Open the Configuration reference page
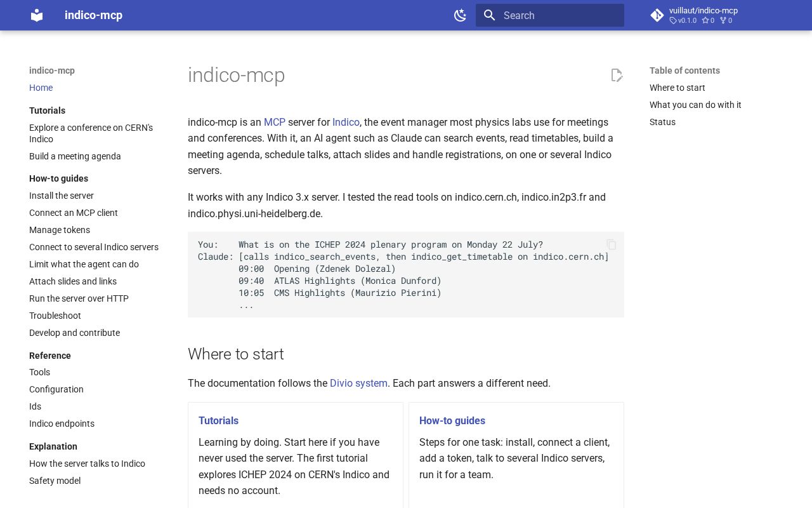Image resolution: width=812 pixels, height=508 pixels. 56,389
